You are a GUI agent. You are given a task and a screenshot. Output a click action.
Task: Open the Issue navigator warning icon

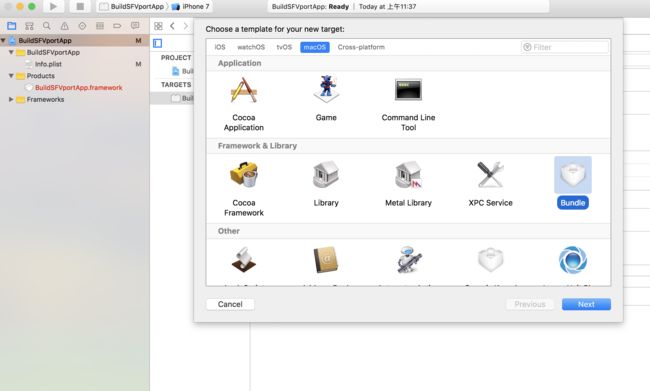65,26
